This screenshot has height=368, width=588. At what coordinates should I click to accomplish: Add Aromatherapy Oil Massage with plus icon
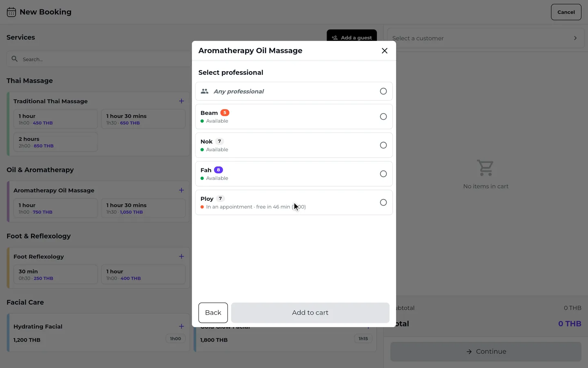tap(182, 190)
